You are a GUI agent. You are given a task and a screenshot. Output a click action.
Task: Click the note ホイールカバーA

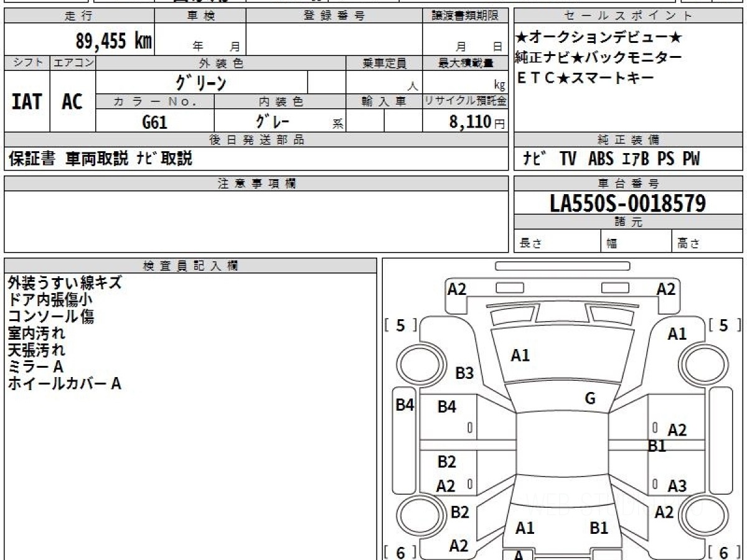[64, 383]
